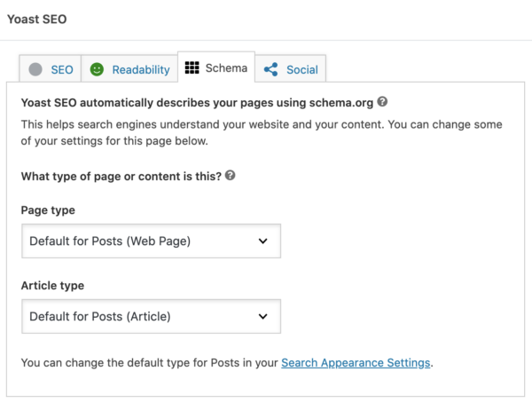Select the Schema tab label
This screenshot has width=532, height=403.
[226, 67]
